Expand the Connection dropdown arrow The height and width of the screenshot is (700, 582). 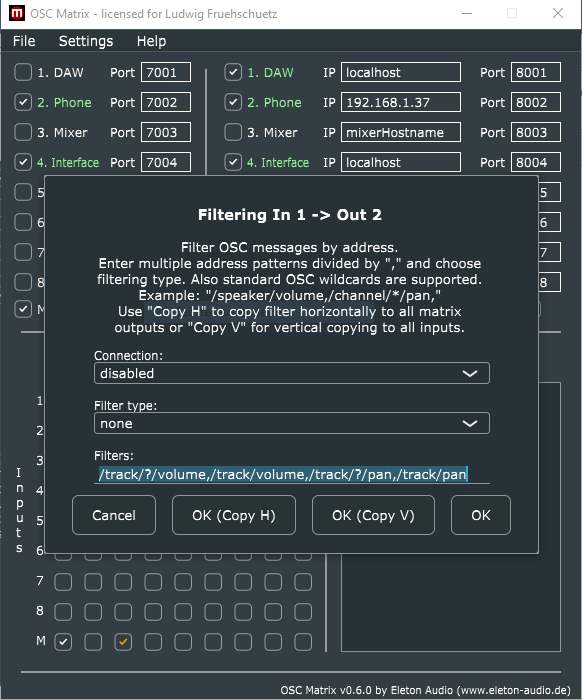(x=470, y=373)
